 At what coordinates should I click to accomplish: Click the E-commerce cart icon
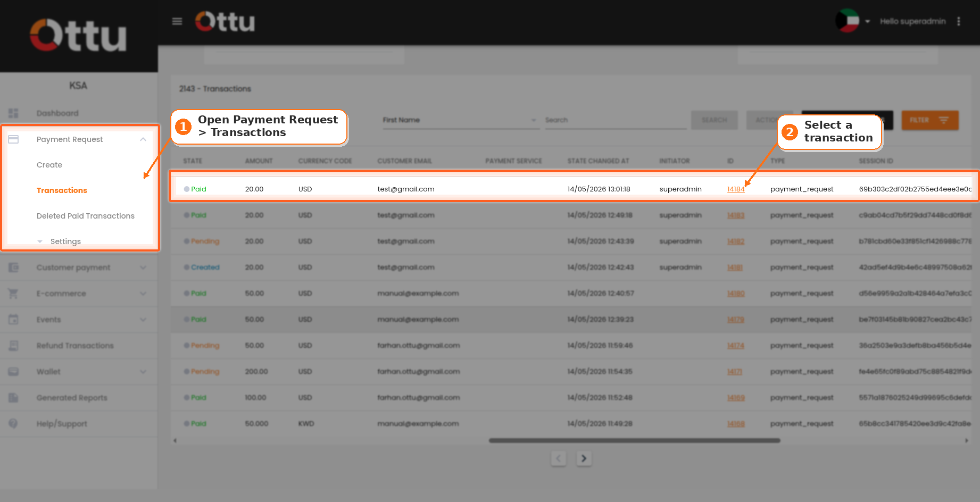click(x=13, y=294)
